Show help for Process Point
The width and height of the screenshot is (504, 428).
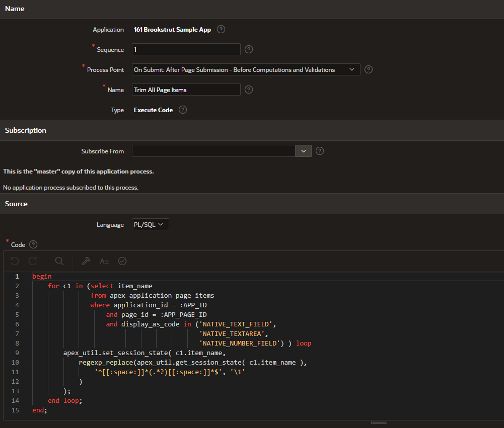369,69
